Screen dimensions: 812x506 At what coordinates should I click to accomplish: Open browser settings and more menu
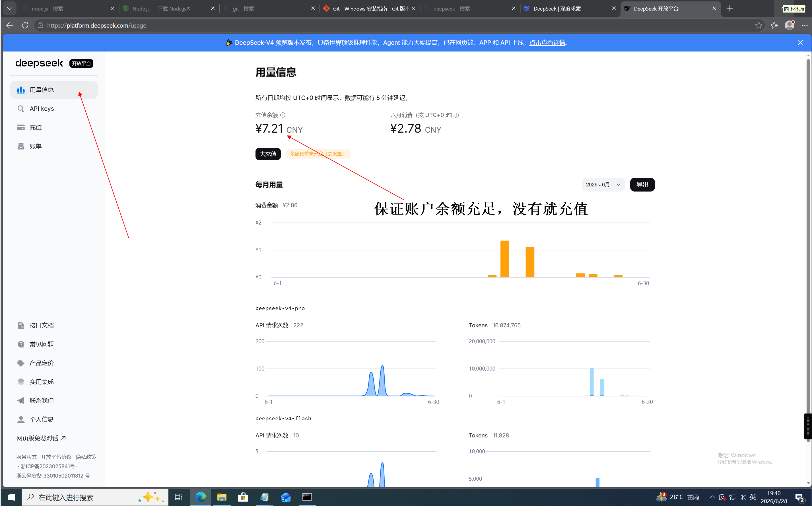pyautogui.click(x=805, y=25)
